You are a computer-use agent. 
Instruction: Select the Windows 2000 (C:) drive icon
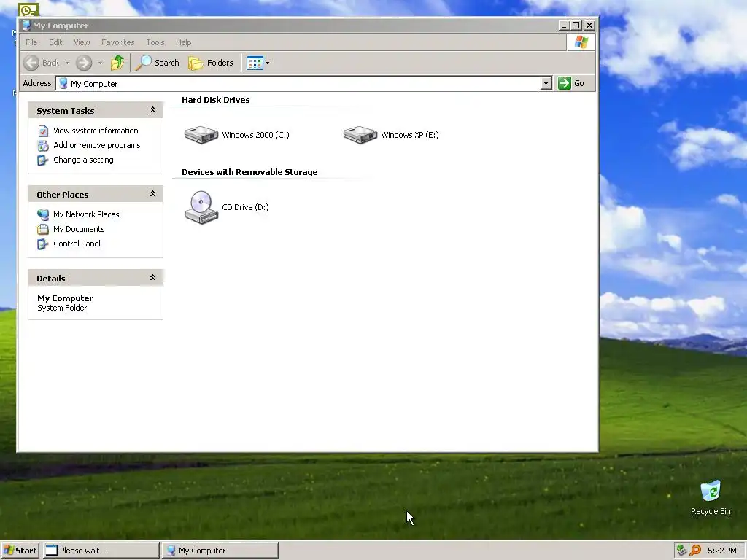click(201, 135)
